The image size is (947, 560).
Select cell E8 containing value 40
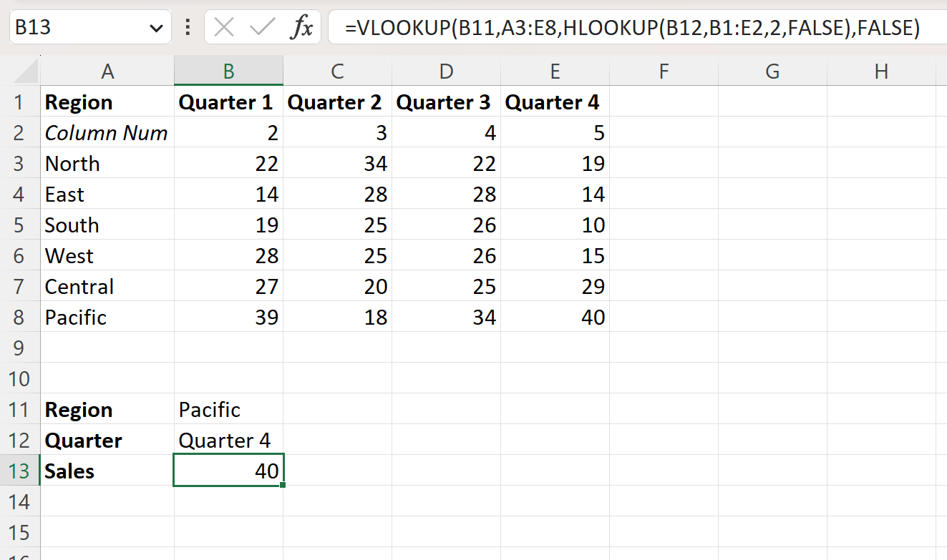pos(555,317)
